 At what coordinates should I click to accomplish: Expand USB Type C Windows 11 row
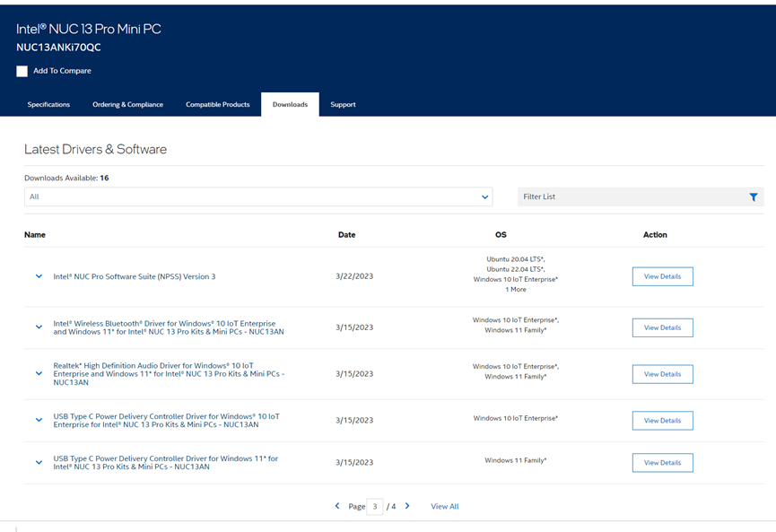click(39, 462)
